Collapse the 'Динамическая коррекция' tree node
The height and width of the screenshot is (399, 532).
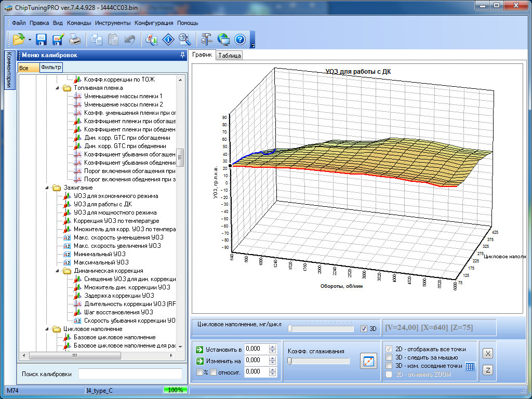(x=57, y=271)
